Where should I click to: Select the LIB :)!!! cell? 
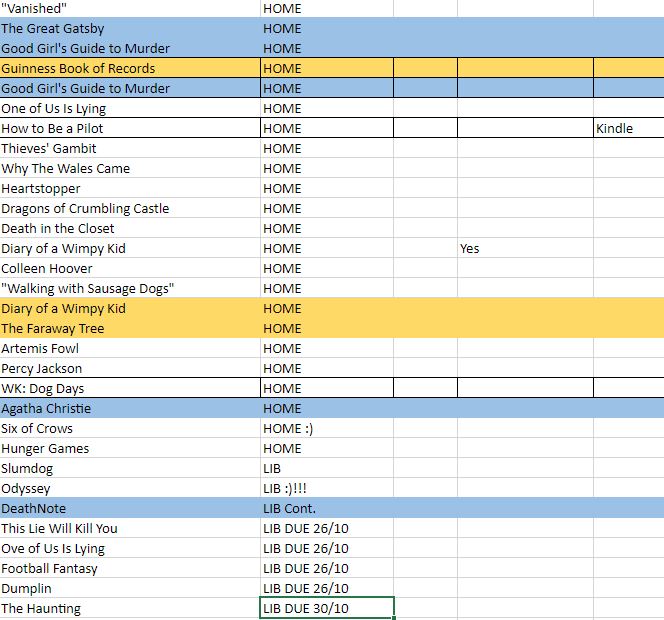pos(327,488)
